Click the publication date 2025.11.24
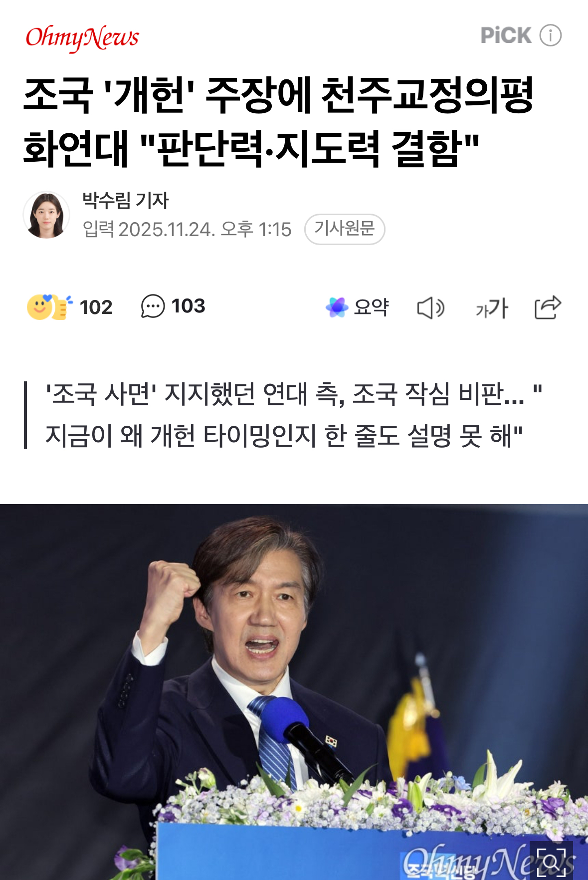This screenshot has height=880, width=588. point(167,230)
